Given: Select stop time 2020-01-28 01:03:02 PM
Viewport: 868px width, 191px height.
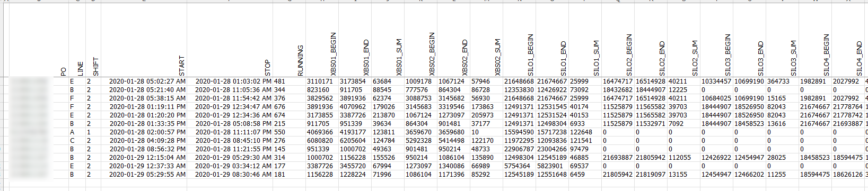Looking at the screenshot, I should point(230,81).
